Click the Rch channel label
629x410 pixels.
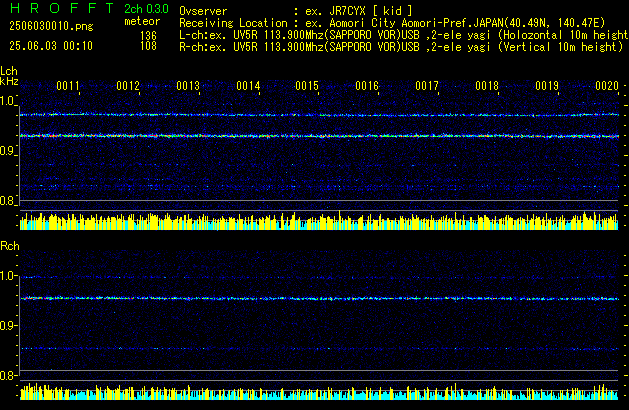10,246
